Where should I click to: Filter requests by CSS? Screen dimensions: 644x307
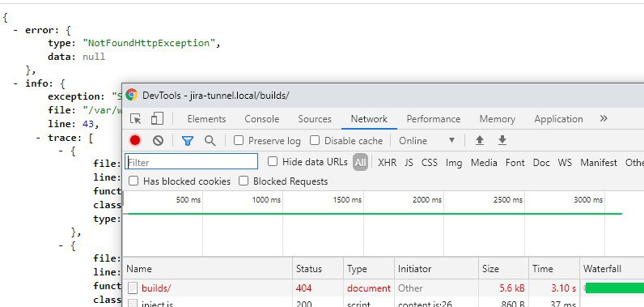click(429, 162)
